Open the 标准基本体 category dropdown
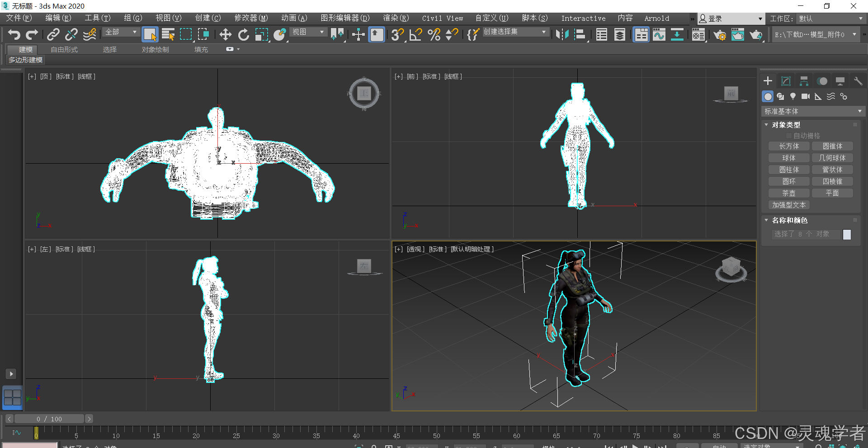The image size is (868, 448). pos(813,111)
